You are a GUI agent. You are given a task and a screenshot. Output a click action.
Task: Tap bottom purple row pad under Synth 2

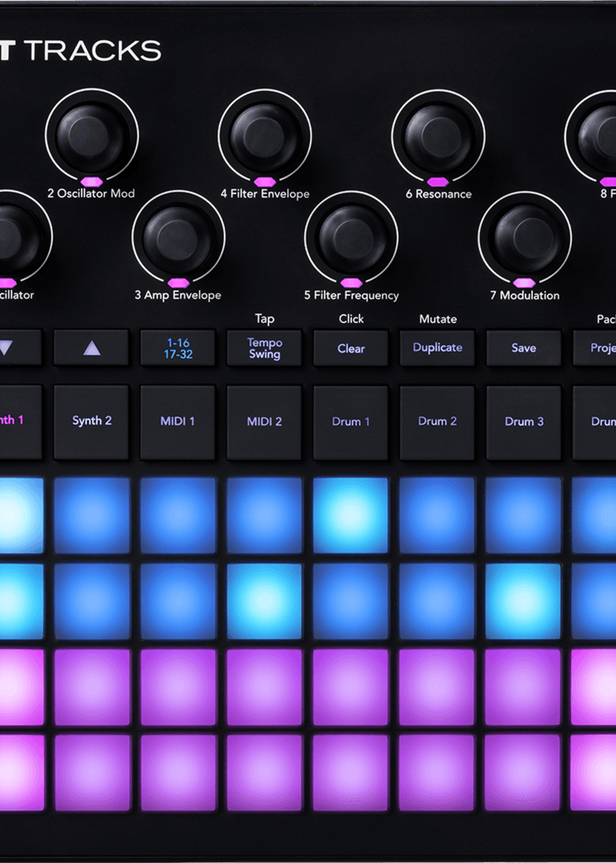[92, 773]
